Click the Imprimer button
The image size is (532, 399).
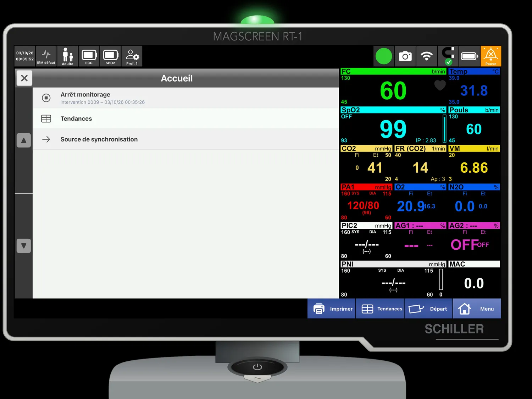pyautogui.click(x=332, y=309)
